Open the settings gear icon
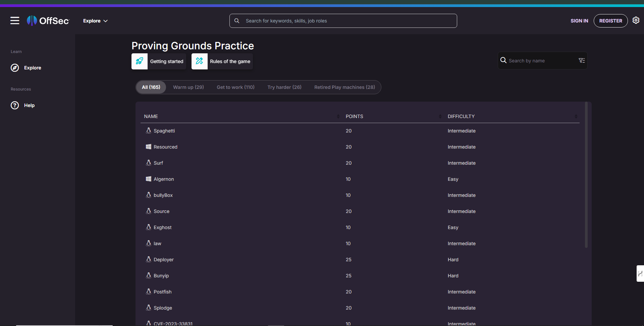This screenshot has width=644, height=326. [x=636, y=20]
